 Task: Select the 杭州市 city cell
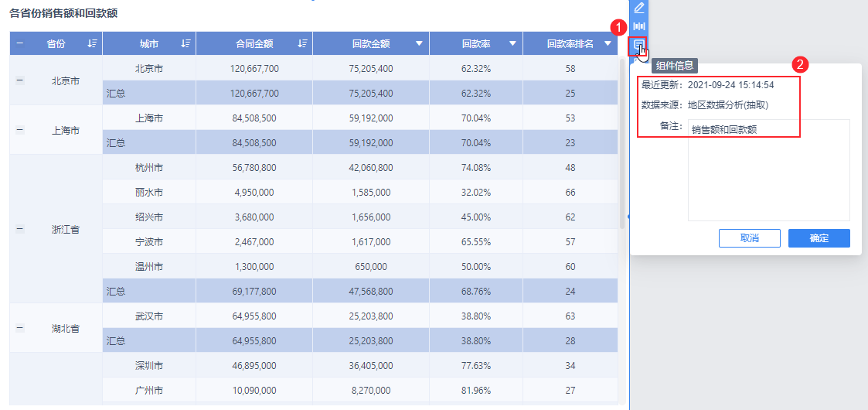[149, 167]
